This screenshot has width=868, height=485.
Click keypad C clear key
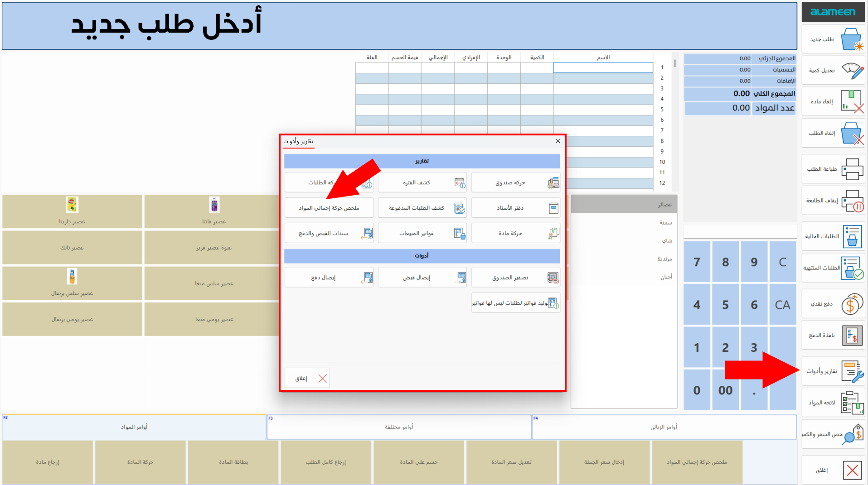783,262
